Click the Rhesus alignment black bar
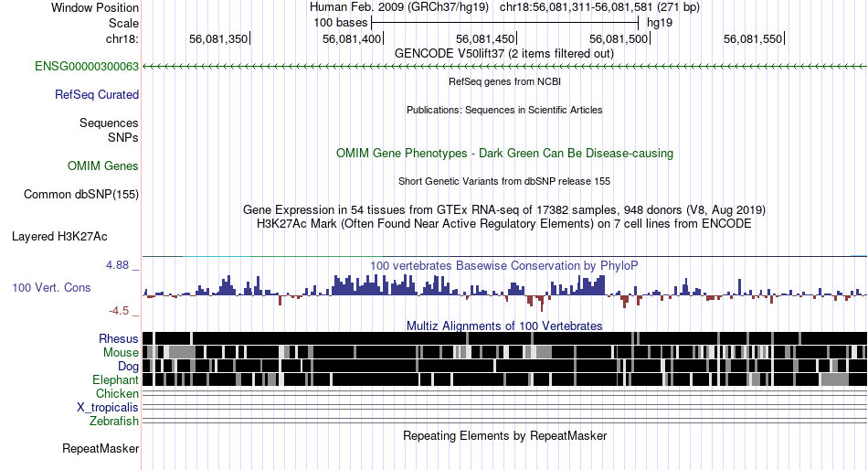Screen dimensions: 868x470 (x=504, y=338)
